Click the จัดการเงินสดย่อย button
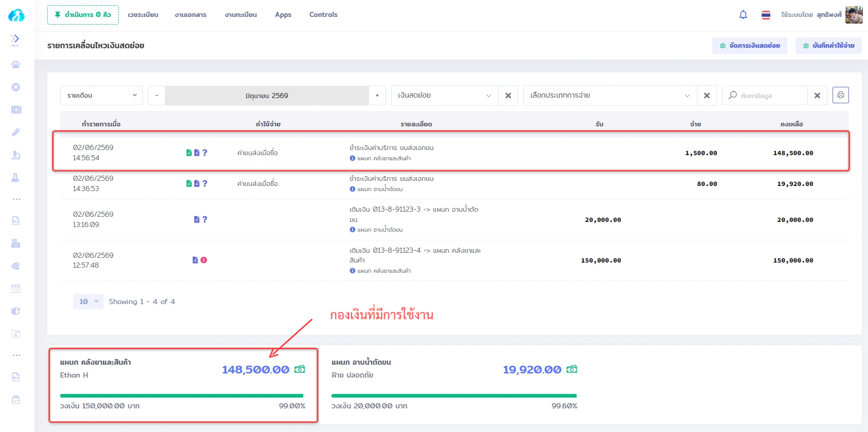This screenshot has width=868, height=432. (750, 46)
